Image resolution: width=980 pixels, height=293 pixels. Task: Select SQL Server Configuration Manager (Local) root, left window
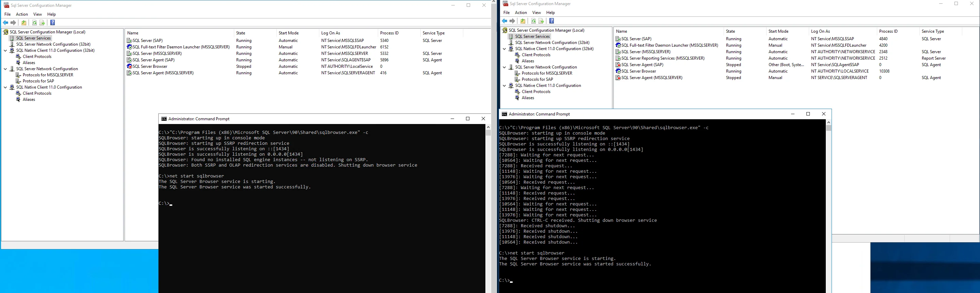click(48, 32)
